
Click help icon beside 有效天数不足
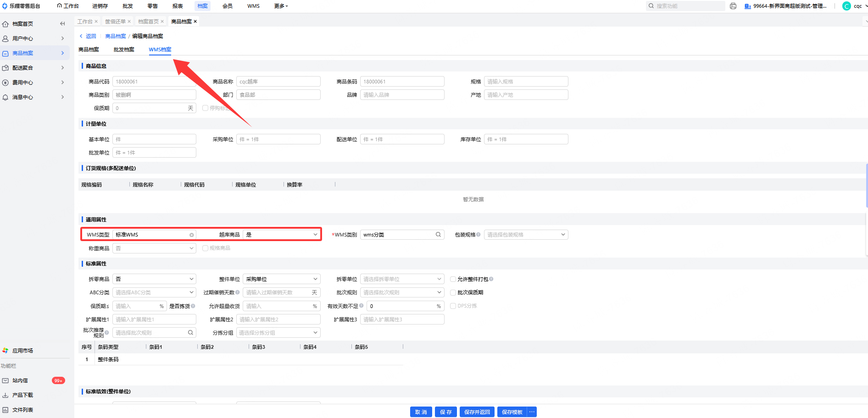tap(362, 306)
